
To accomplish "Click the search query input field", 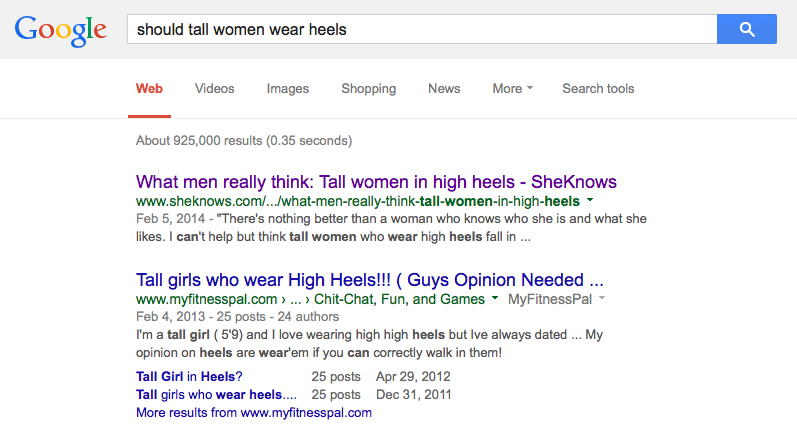I will pyautogui.click(x=422, y=29).
